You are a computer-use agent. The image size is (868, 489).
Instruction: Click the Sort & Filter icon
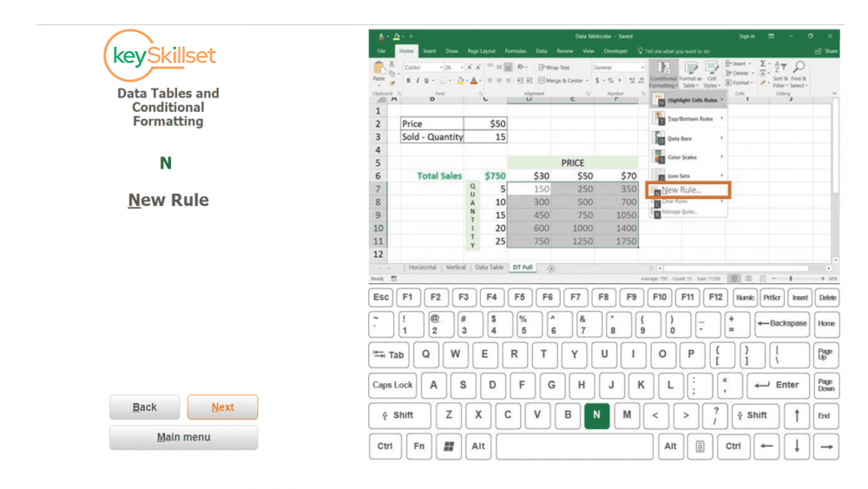(x=779, y=68)
